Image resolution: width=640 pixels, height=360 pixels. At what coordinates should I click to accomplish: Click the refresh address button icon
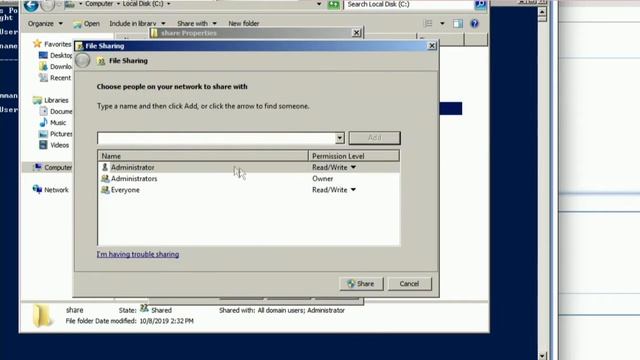click(x=333, y=4)
